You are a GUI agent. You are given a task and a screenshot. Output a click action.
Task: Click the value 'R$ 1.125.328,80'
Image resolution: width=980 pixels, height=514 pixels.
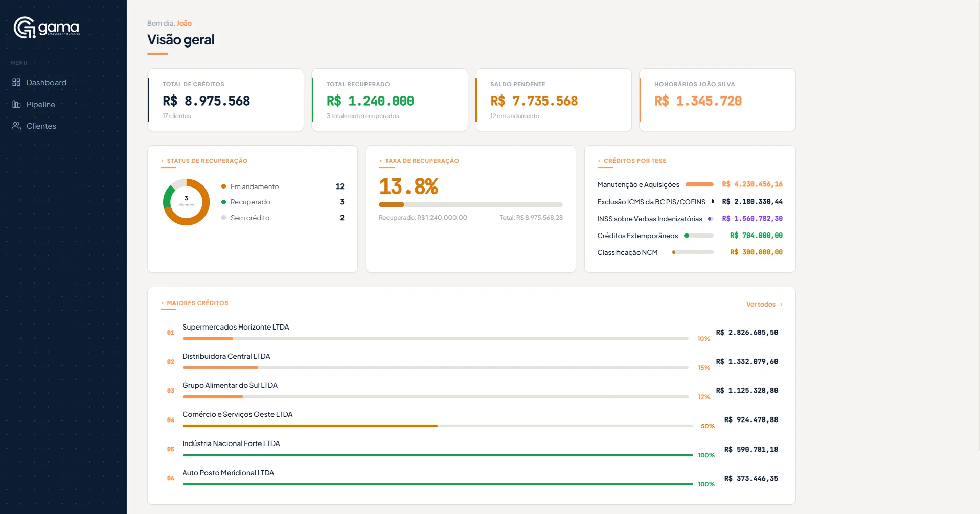[x=747, y=390]
